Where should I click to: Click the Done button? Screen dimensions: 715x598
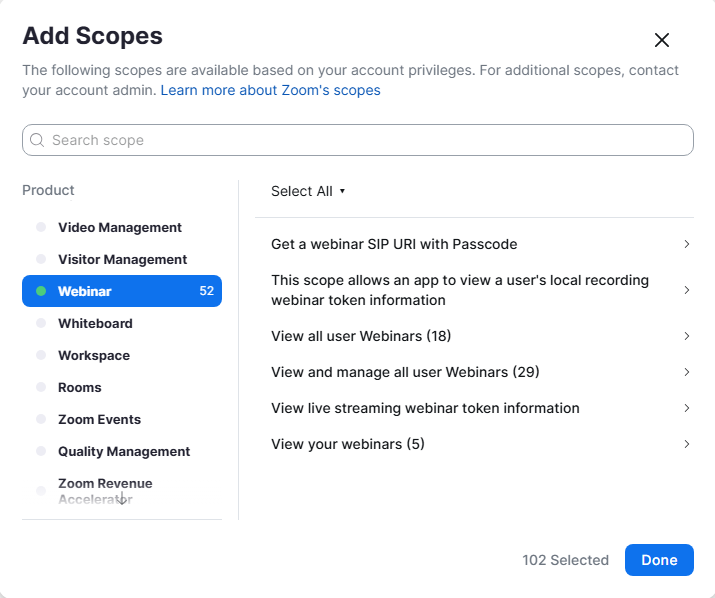659,560
